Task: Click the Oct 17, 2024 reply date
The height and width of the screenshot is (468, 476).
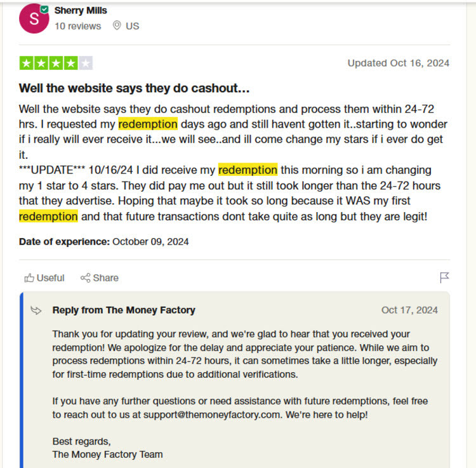Action: 409,311
